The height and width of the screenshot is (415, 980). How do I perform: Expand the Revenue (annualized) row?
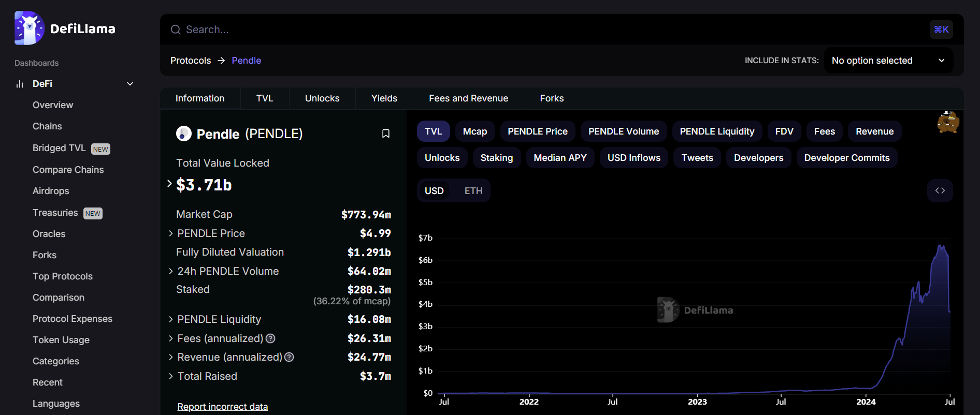coord(171,357)
